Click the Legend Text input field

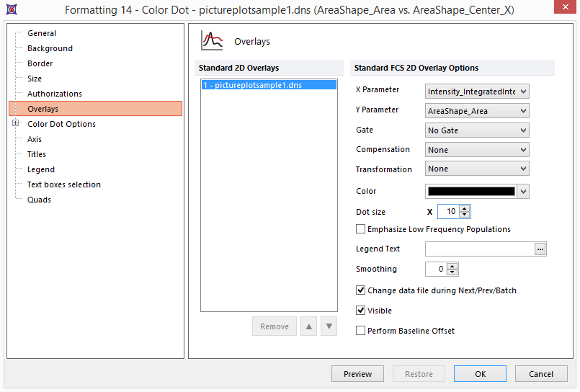[x=479, y=249]
